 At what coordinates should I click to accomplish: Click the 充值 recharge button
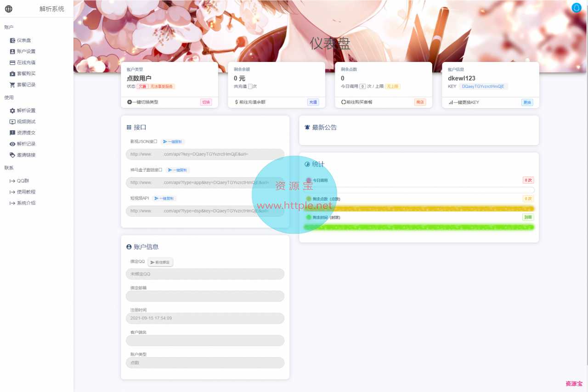click(313, 102)
